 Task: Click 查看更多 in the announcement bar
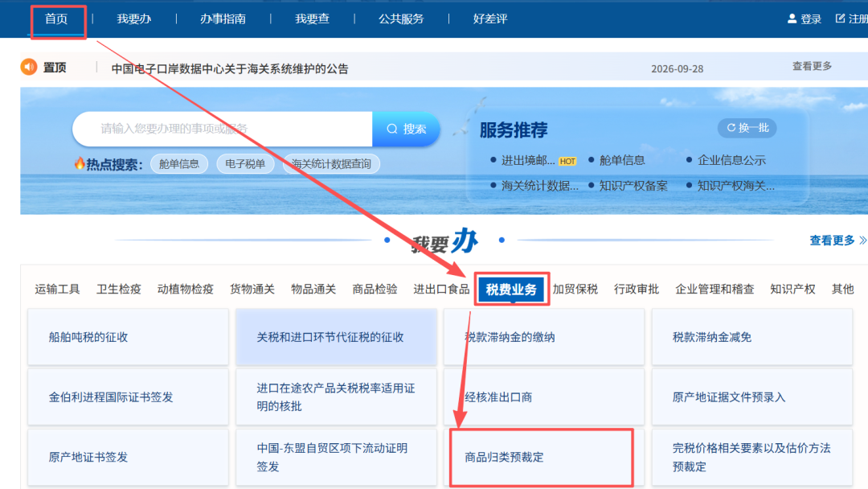(x=812, y=66)
